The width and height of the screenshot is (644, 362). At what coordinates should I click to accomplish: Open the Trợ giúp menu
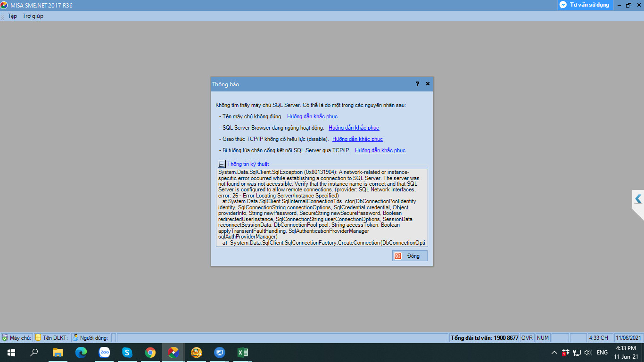coord(33,16)
